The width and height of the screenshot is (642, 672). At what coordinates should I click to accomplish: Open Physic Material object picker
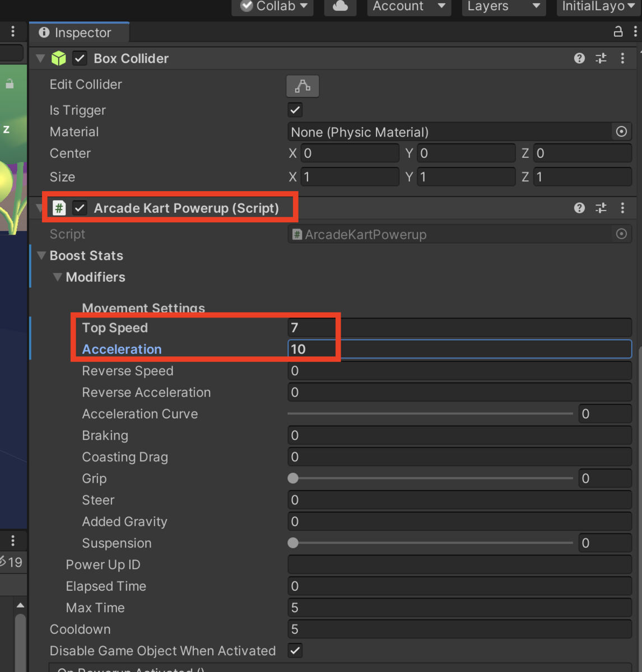(621, 132)
